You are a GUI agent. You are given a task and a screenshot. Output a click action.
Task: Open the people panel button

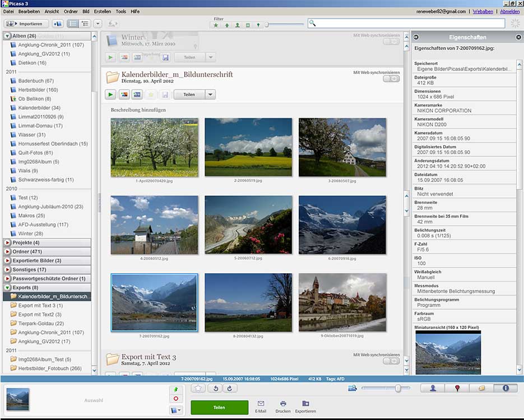pyautogui.click(x=433, y=388)
